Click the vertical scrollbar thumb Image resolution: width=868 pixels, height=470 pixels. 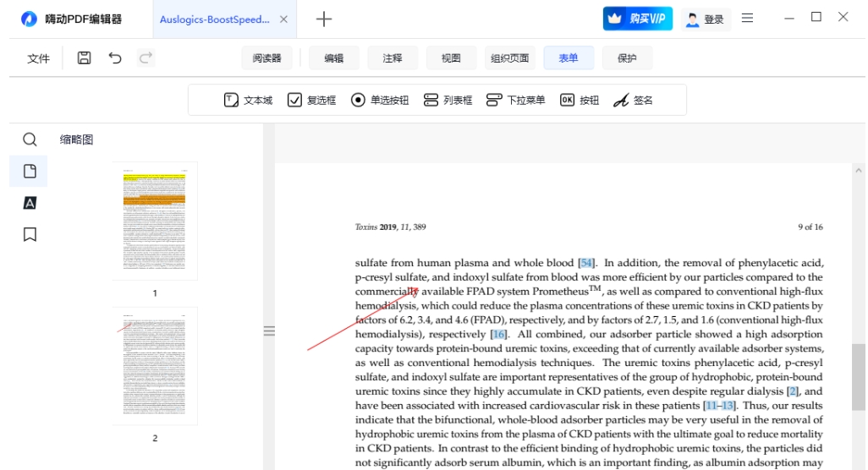point(859,377)
